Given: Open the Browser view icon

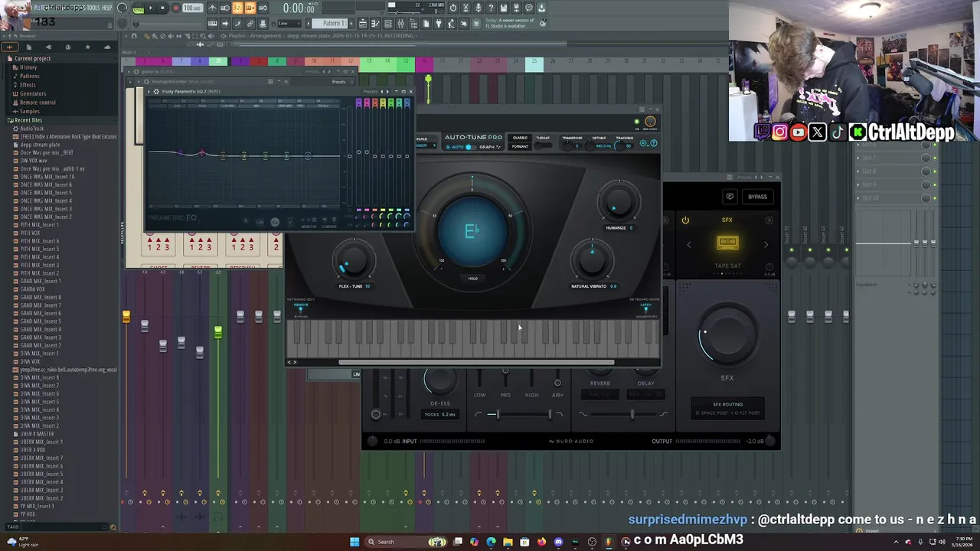Looking at the screenshot, I should tap(413, 24).
